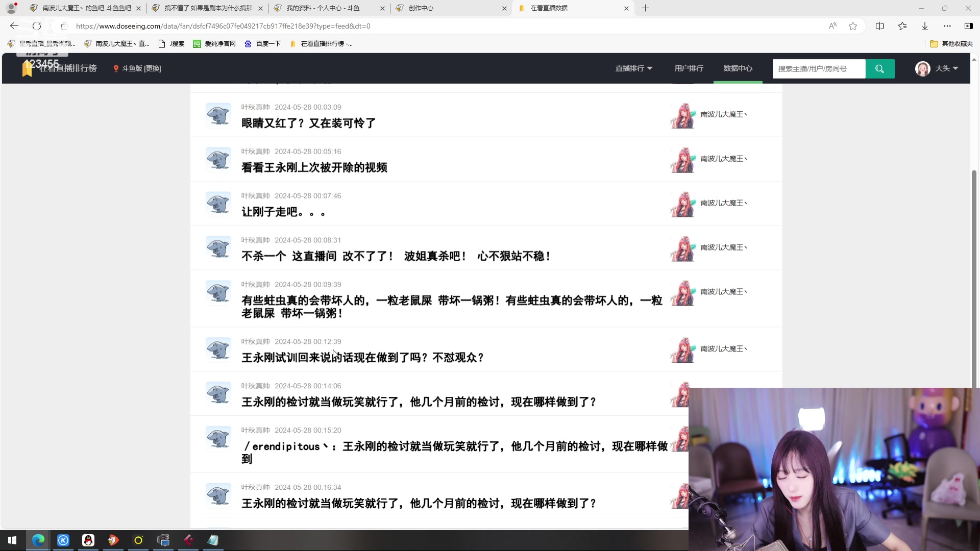Open the Favorites icon in browser toolbar

click(902, 26)
